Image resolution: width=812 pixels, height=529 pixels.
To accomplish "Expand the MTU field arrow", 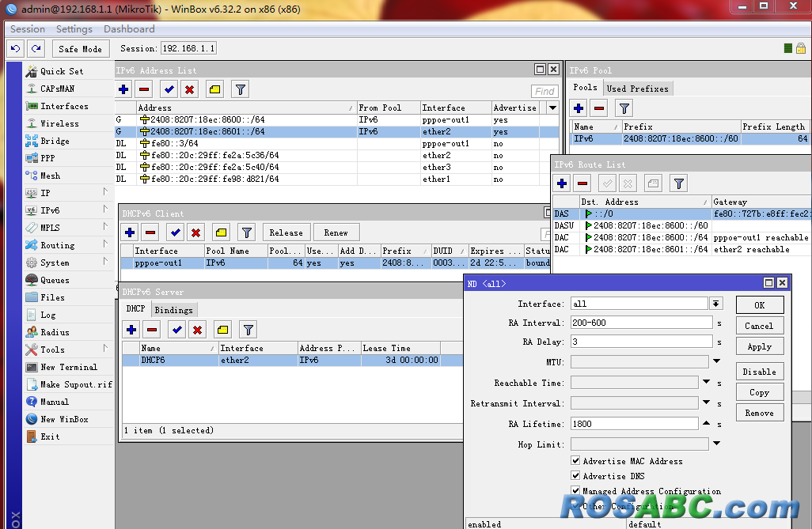I will pos(717,361).
